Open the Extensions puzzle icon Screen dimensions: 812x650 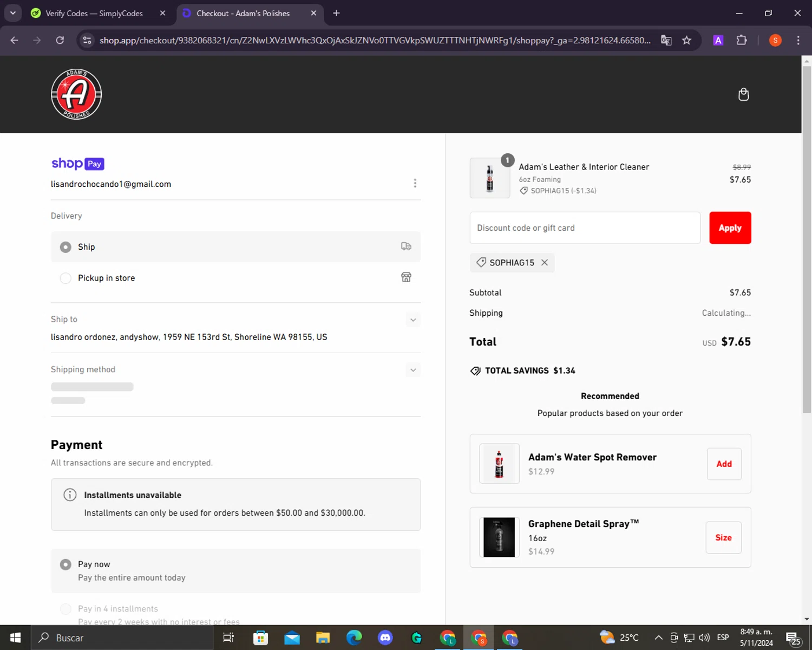(742, 40)
